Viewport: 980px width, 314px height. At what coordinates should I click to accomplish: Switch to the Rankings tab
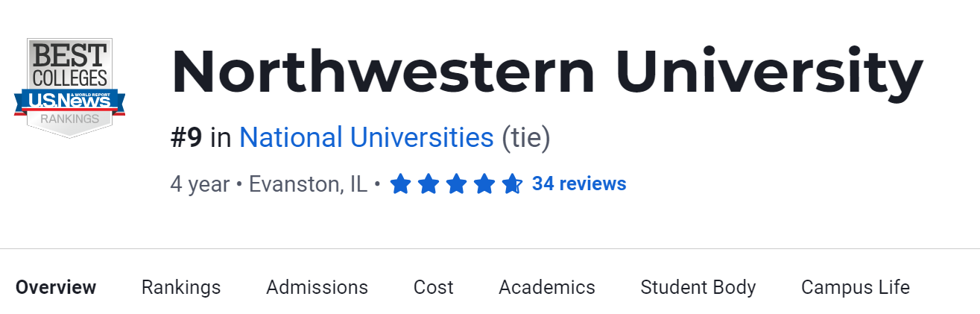tap(181, 287)
